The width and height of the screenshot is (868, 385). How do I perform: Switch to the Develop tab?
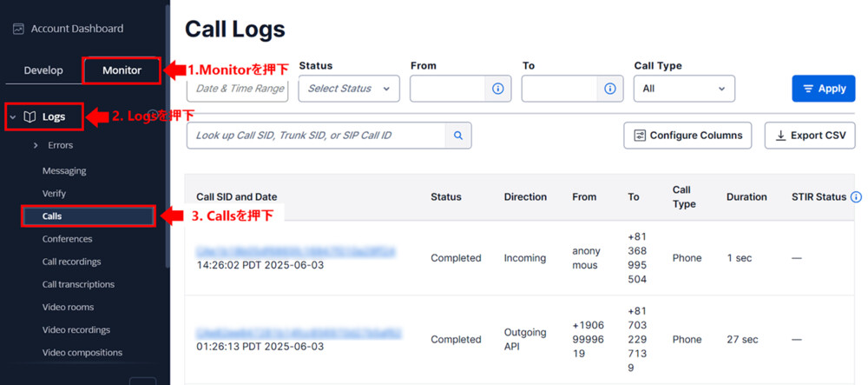[x=43, y=70]
